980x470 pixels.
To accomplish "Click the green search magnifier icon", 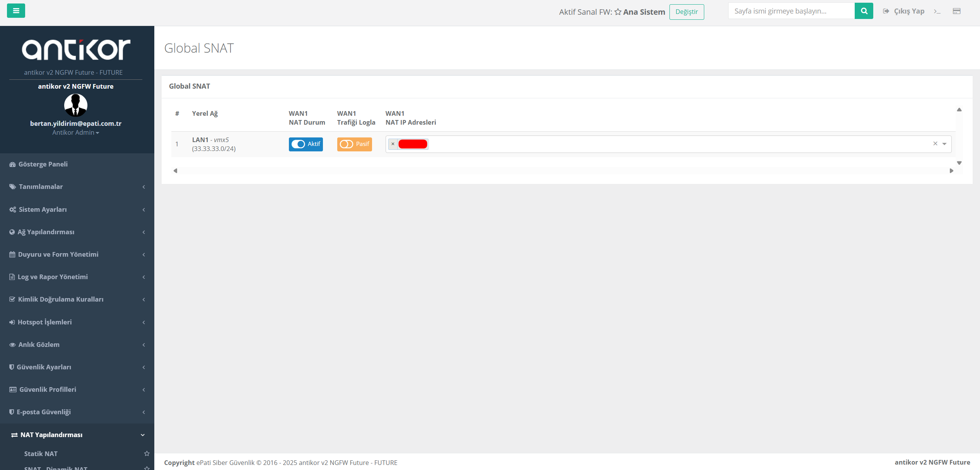I will pos(864,11).
